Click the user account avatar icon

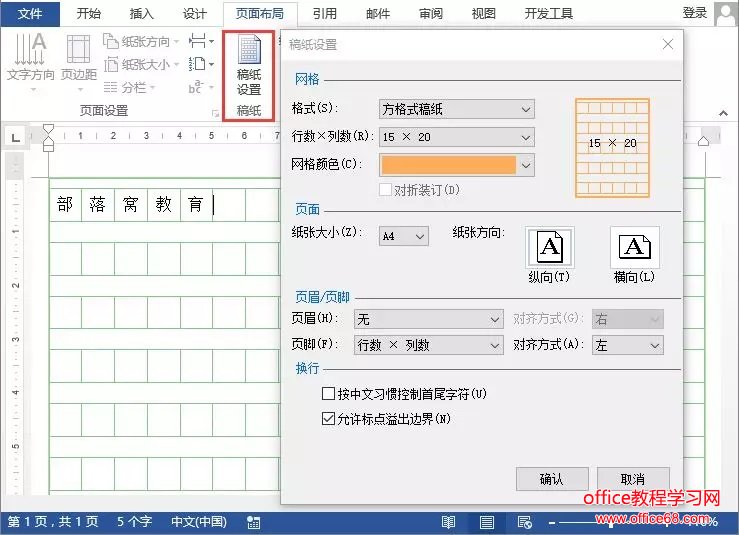point(725,14)
